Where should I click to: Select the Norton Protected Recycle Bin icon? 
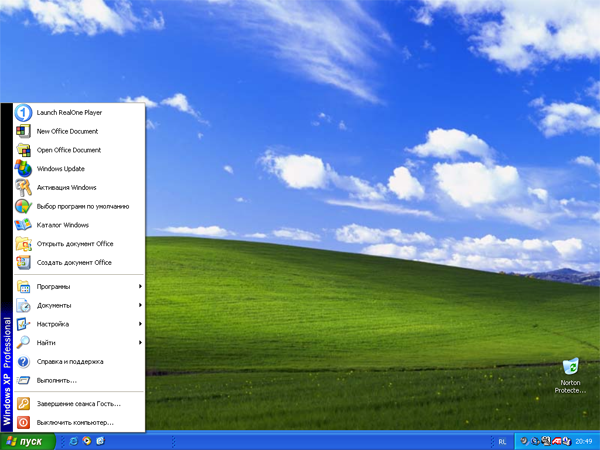pyautogui.click(x=570, y=376)
